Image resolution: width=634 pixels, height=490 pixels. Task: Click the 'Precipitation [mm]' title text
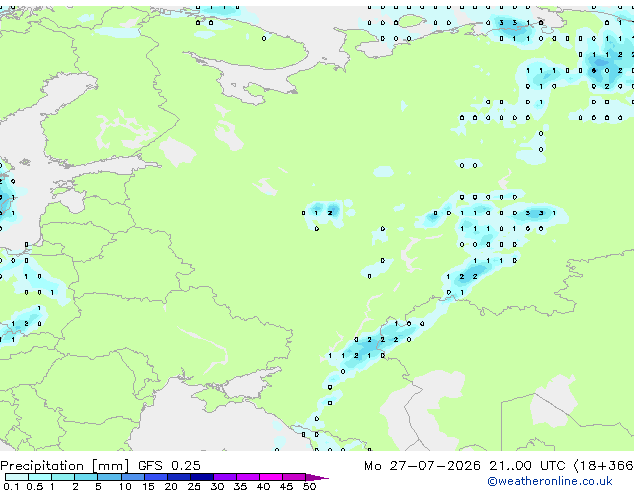coord(64,466)
